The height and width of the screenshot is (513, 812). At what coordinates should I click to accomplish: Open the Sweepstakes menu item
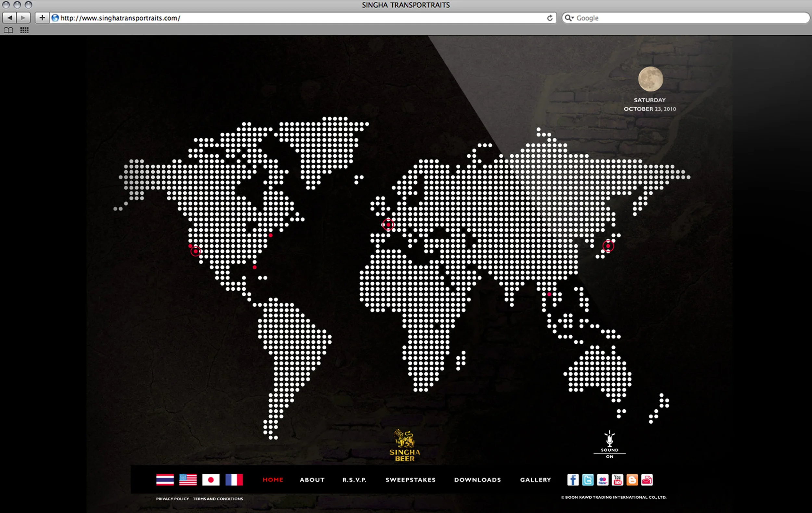coord(410,480)
